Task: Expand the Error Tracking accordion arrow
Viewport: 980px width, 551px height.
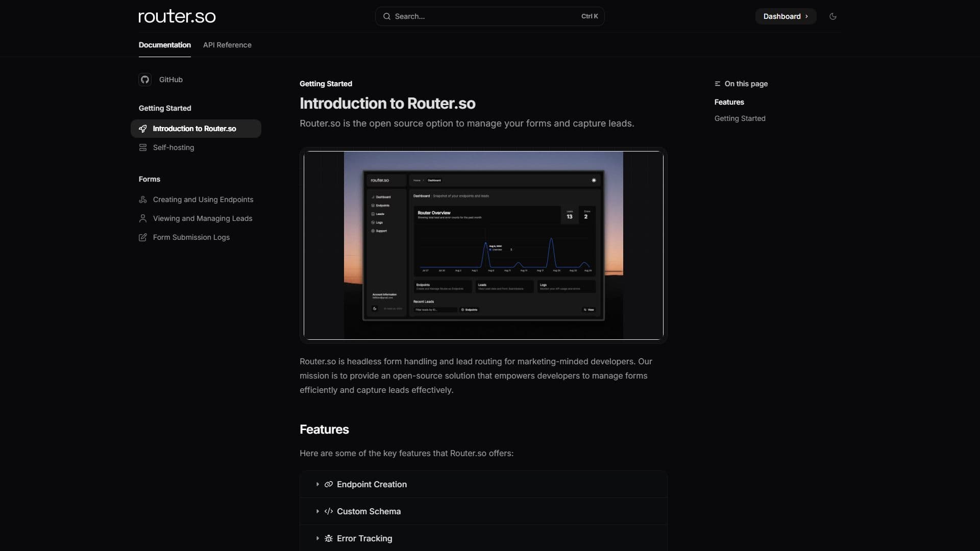Action: click(x=317, y=538)
